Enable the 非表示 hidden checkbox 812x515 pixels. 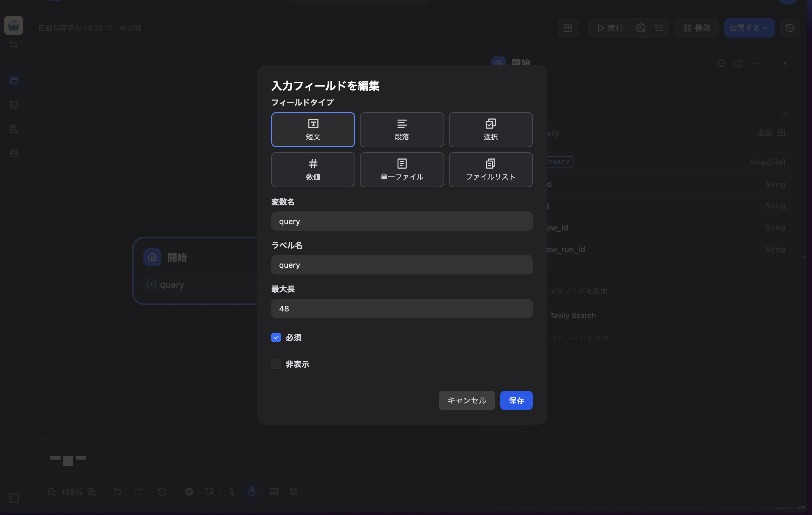[276, 364]
